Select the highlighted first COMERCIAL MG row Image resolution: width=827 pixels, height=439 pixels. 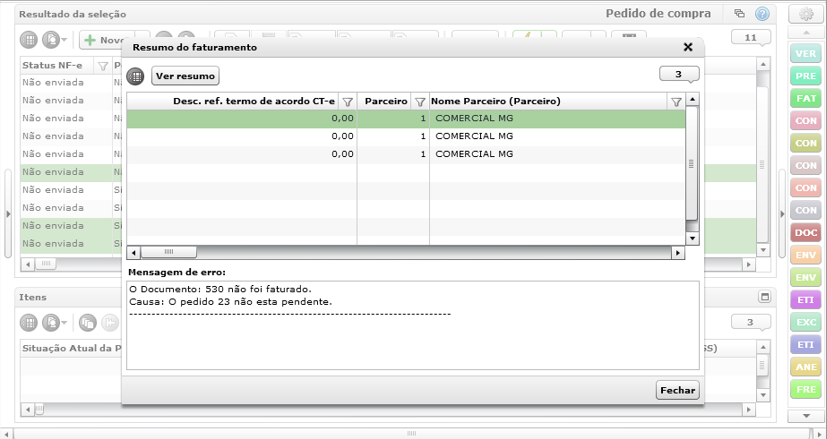(x=406, y=119)
